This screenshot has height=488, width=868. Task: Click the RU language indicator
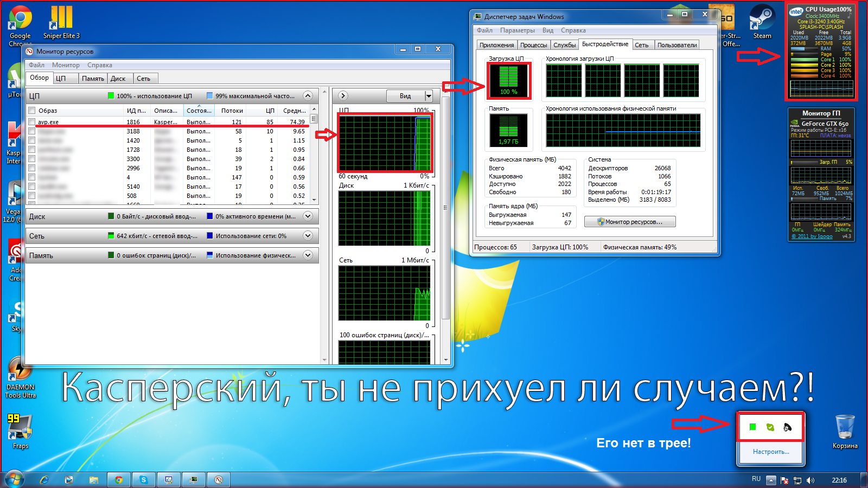click(756, 479)
